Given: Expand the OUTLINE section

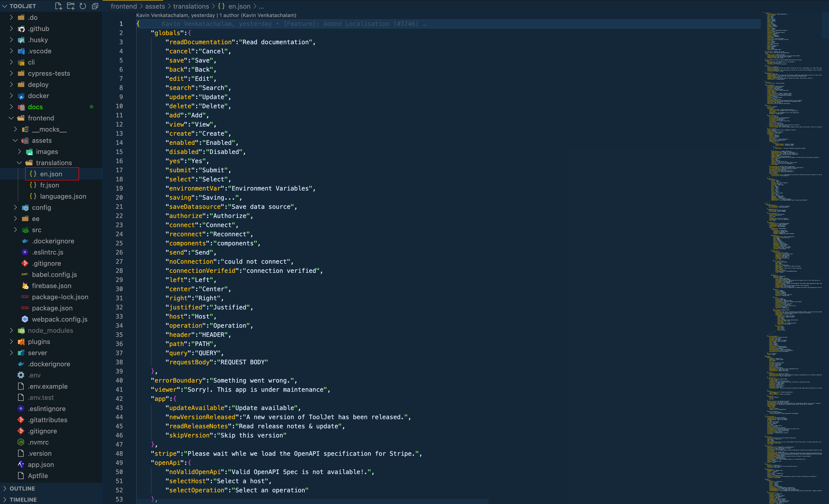Looking at the screenshot, I should (x=5, y=489).
